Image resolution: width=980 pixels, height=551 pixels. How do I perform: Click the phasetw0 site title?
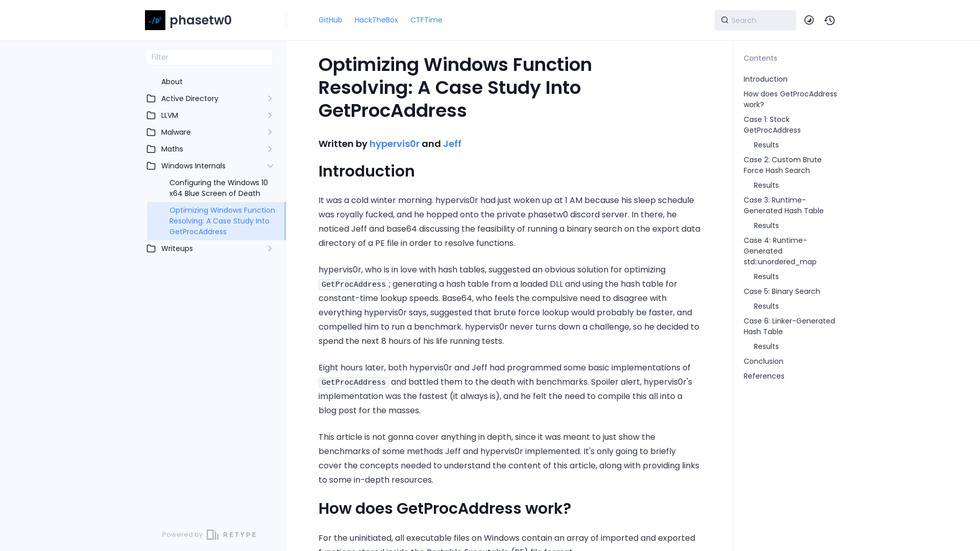pos(201,20)
